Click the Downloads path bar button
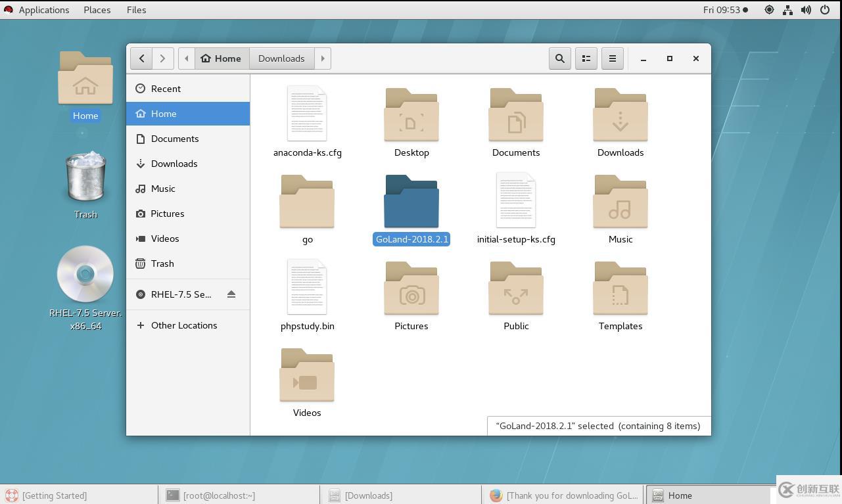The height and width of the screenshot is (504, 842). pyautogui.click(x=281, y=58)
